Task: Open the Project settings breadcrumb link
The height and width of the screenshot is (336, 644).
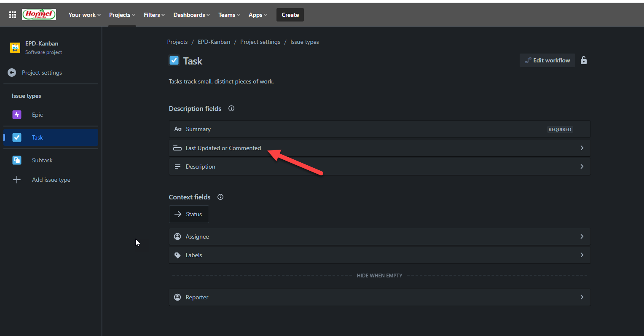Action: tap(260, 42)
